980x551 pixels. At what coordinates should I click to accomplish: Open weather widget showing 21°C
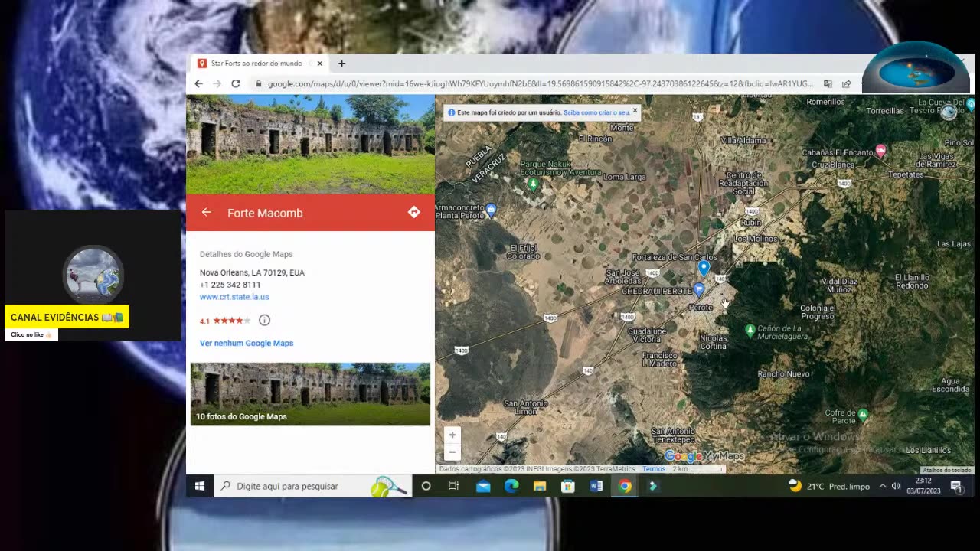pos(829,486)
